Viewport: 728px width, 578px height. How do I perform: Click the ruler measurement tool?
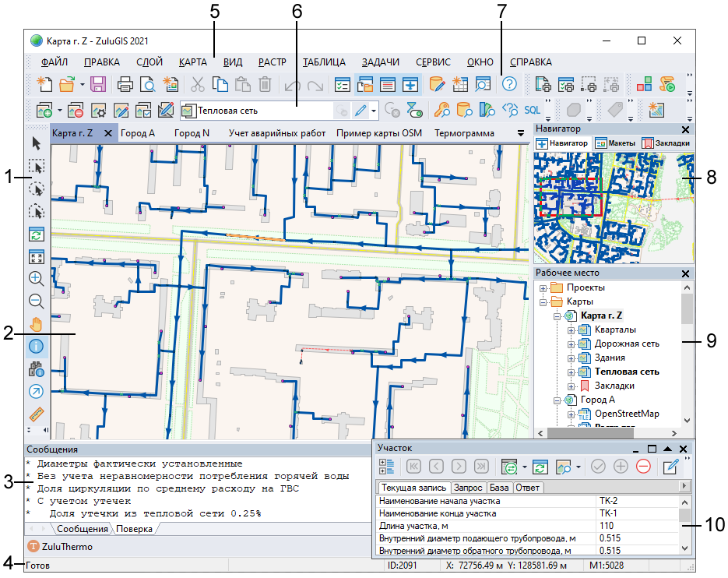36,414
